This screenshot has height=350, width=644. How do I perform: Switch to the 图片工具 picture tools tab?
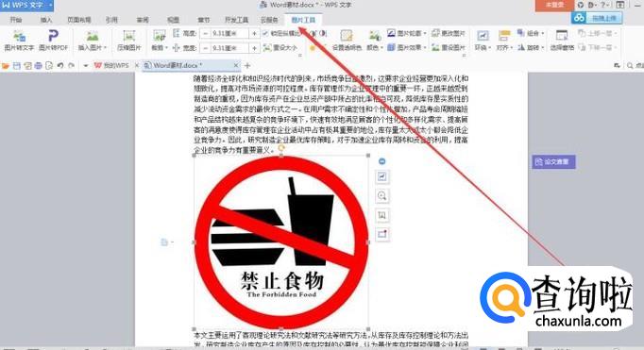(303, 20)
